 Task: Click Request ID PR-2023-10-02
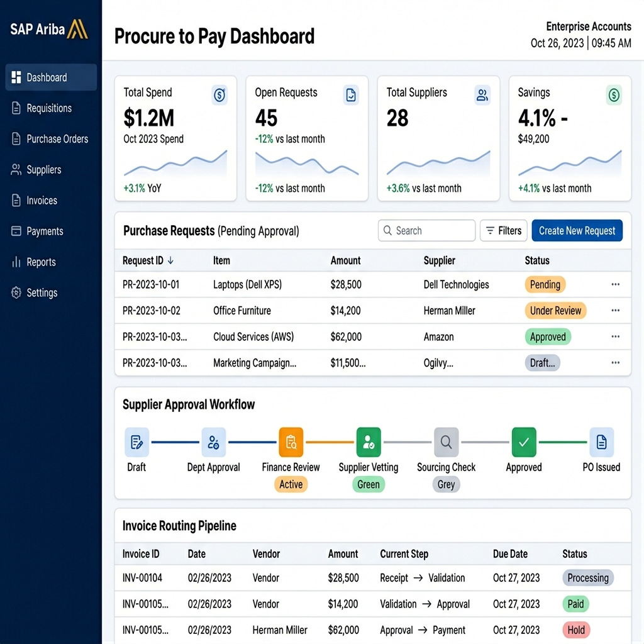151,311
